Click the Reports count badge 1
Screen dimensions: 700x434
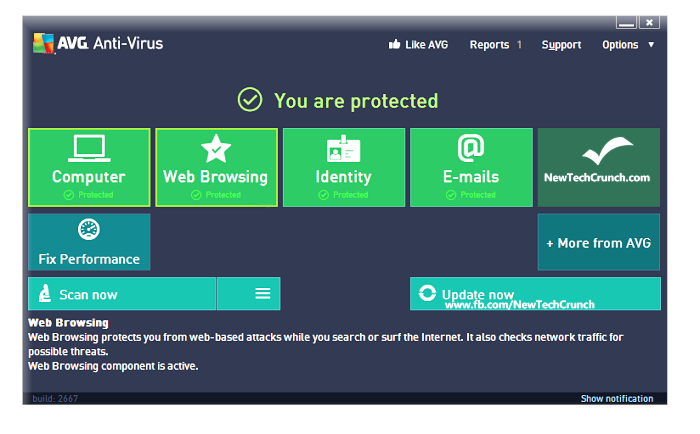point(519,45)
